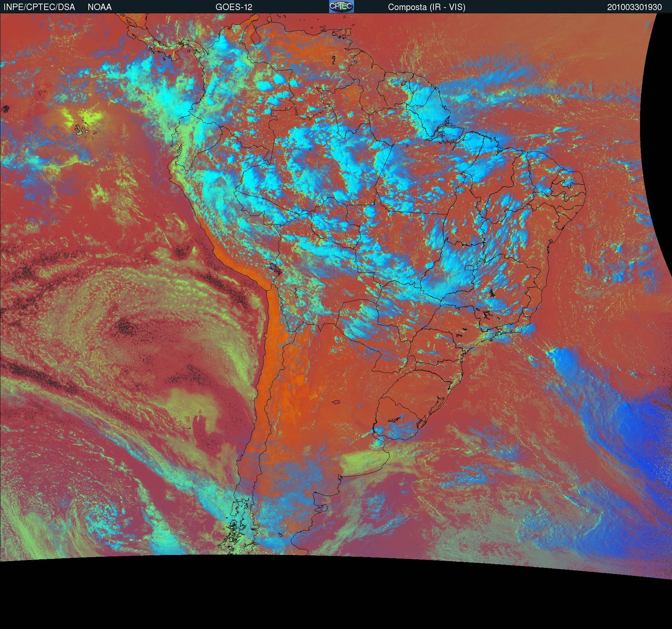
Task: Select the GOES-12 satellite label
Action: [x=234, y=7]
